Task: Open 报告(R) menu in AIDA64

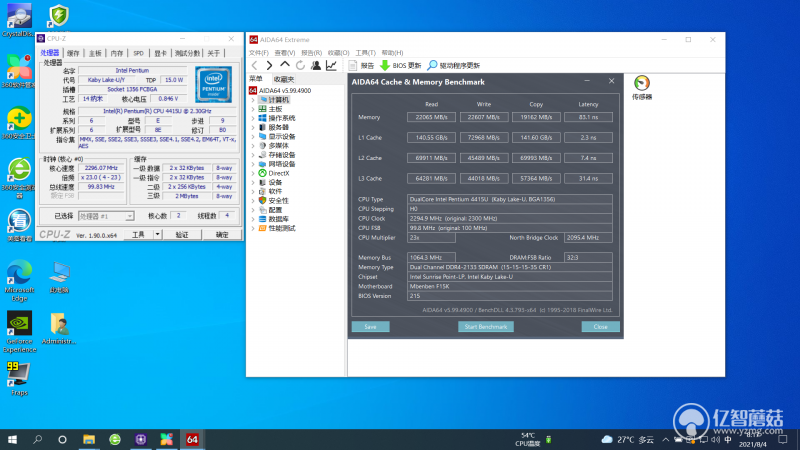Action: 311,53
